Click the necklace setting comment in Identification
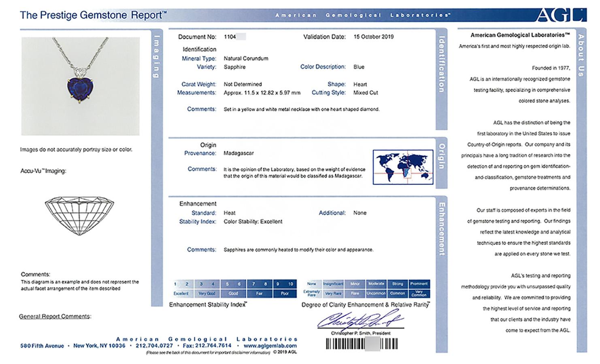Viewport: 600px width, 364px height. (302, 110)
